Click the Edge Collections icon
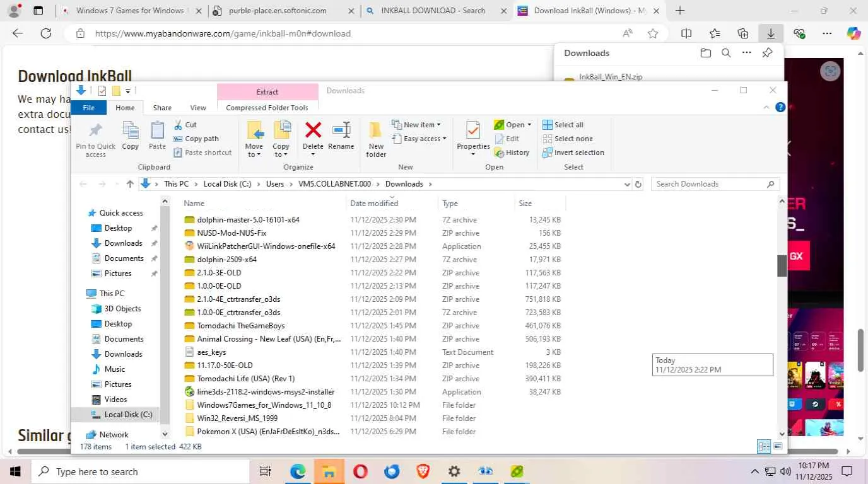 [x=743, y=33]
